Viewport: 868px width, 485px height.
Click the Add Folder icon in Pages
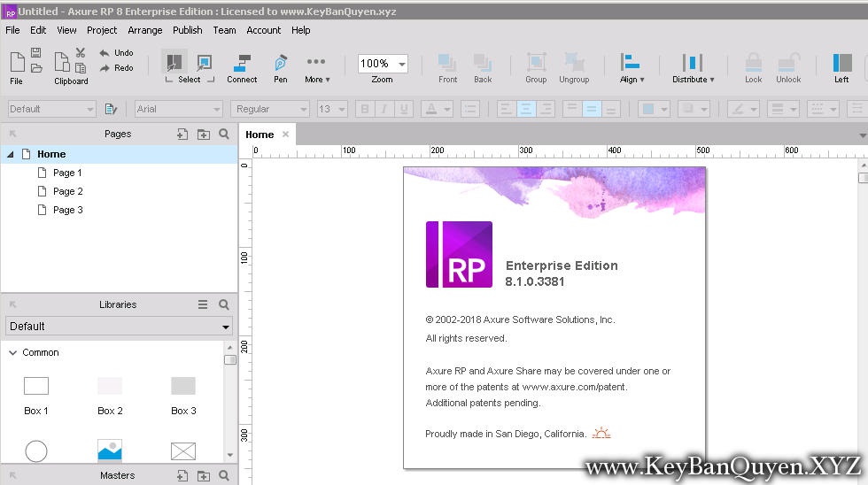point(204,134)
